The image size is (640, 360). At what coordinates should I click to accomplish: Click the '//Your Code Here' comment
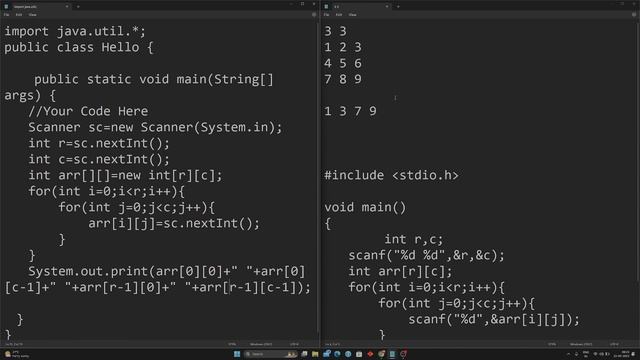(88, 111)
